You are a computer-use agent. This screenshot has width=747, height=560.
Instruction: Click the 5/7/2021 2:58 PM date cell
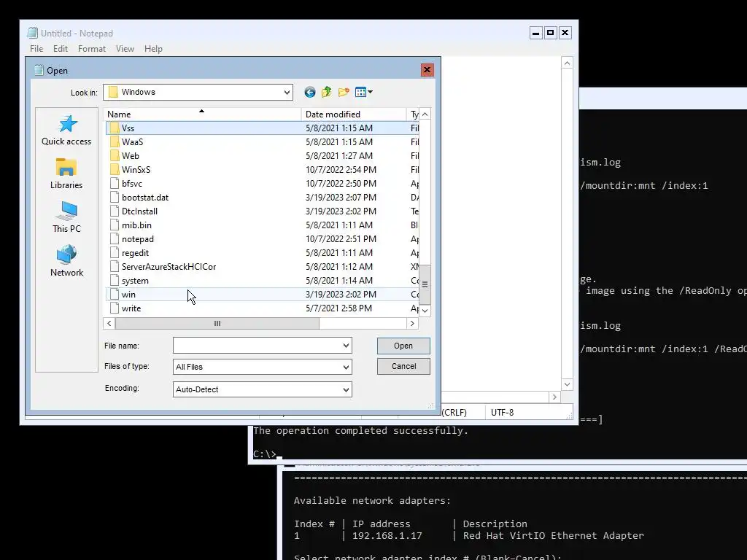point(338,308)
